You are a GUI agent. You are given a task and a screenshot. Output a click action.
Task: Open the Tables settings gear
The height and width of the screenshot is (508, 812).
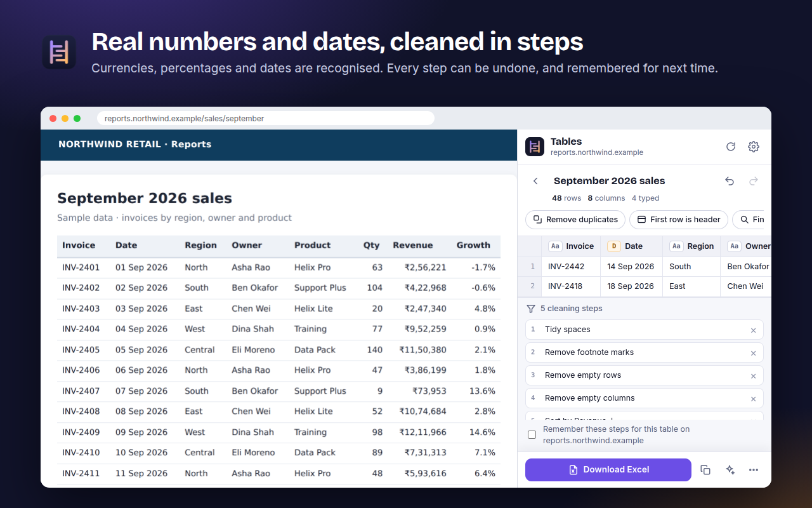(x=754, y=147)
